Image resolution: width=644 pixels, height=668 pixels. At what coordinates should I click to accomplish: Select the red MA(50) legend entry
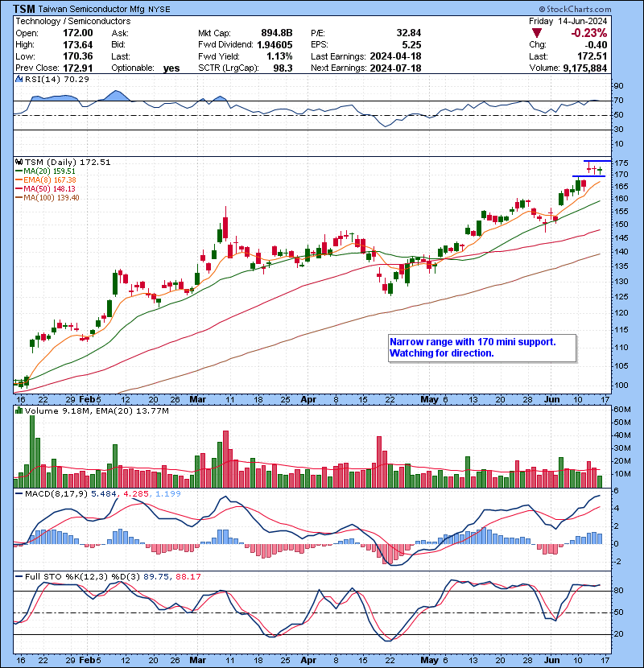click(48, 188)
